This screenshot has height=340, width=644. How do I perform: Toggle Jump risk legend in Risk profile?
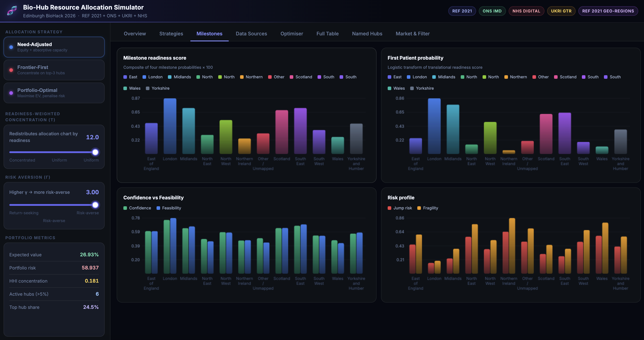399,208
